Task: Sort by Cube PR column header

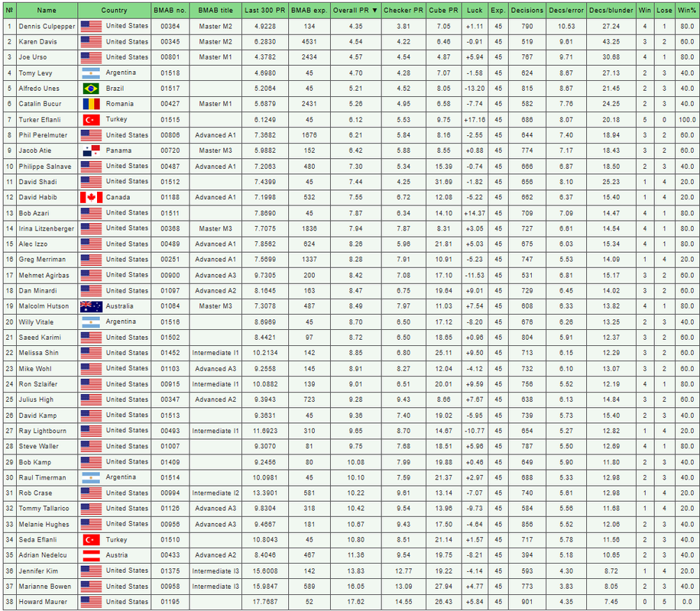Action: click(x=443, y=10)
